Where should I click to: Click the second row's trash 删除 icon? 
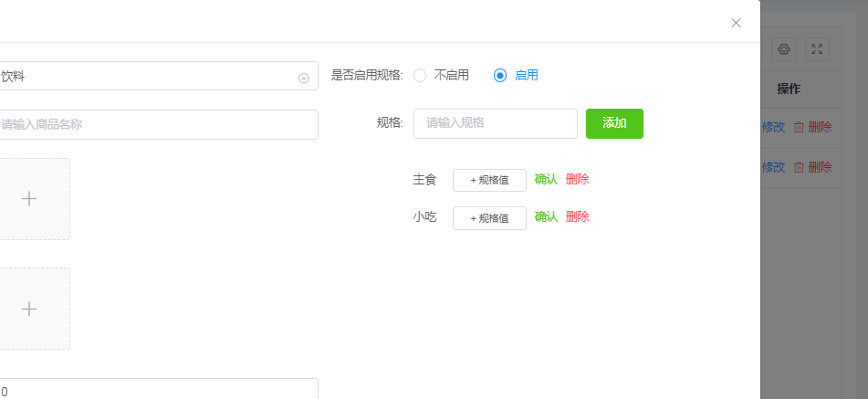click(799, 167)
